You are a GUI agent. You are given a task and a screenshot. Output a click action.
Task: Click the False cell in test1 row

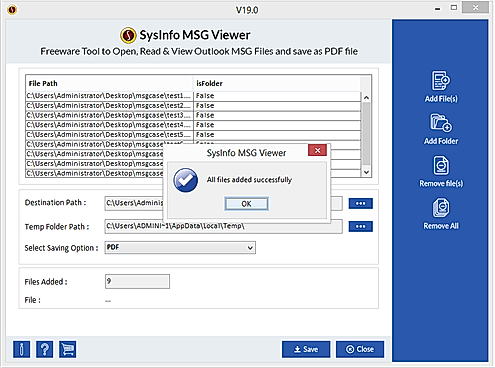click(x=277, y=96)
